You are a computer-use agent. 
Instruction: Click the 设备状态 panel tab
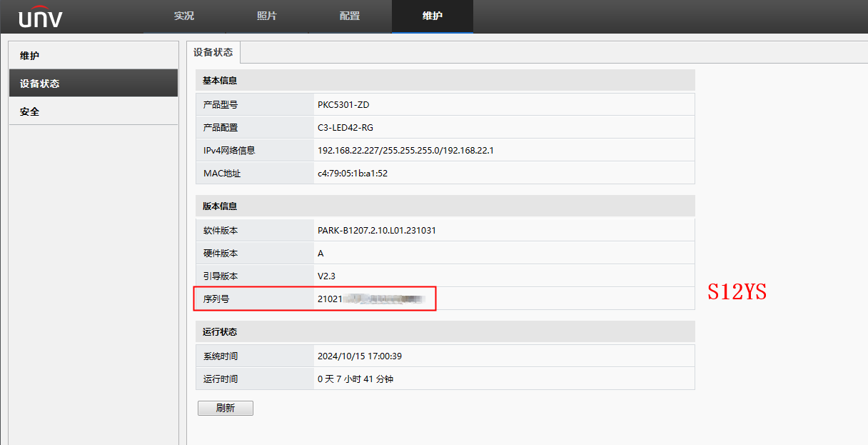click(213, 53)
